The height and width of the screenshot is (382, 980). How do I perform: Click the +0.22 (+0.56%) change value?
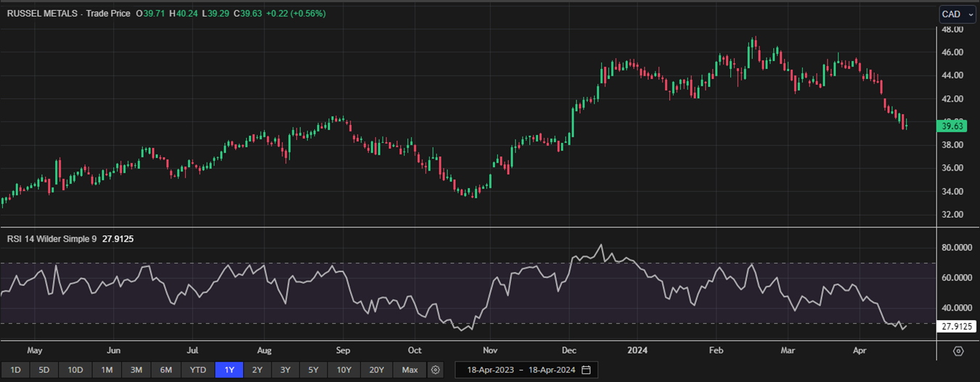[297, 14]
